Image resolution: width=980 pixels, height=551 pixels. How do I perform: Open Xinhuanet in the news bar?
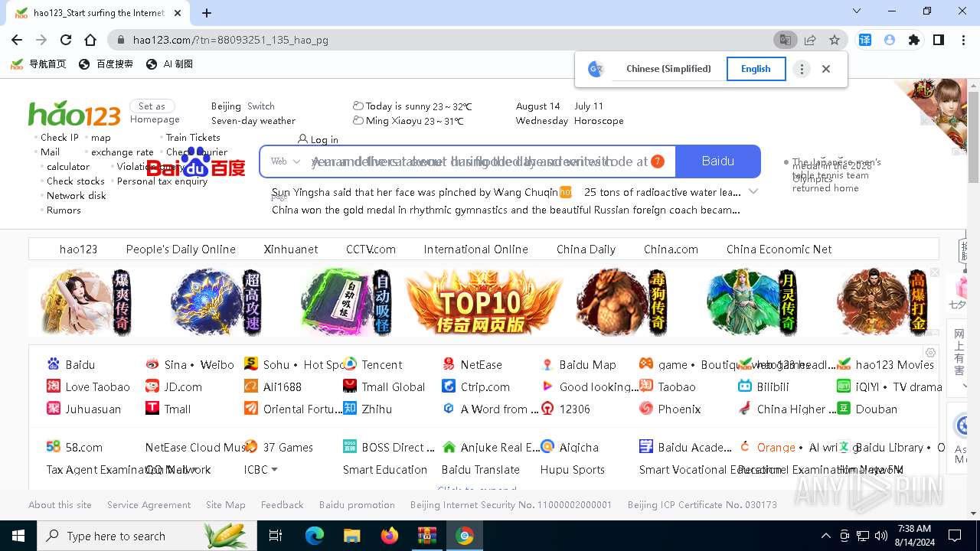click(291, 249)
